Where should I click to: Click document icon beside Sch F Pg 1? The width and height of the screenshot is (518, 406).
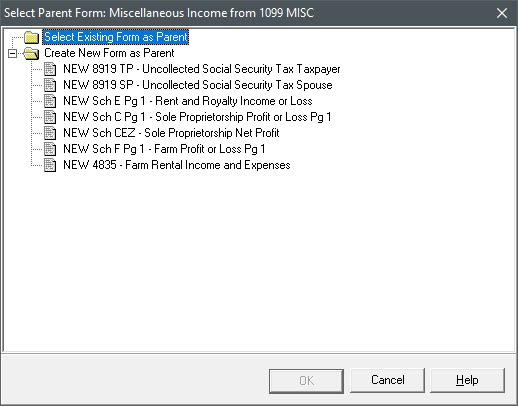click(50, 149)
